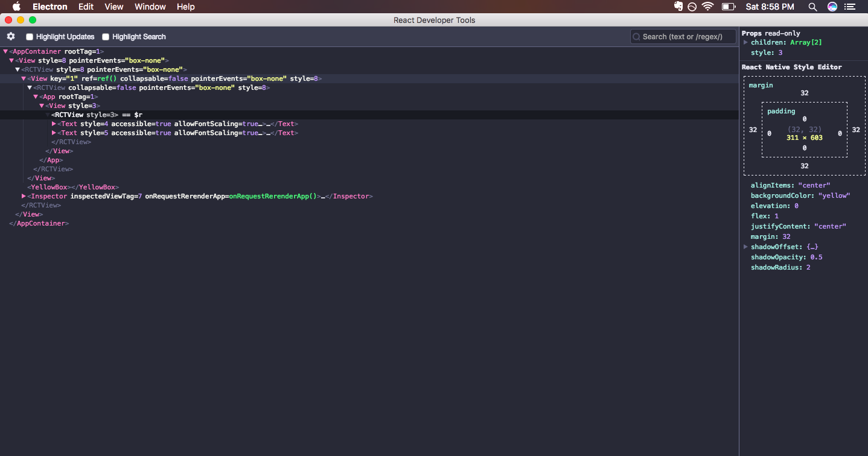The height and width of the screenshot is (456, 868).
Task: Open Spotlight search from the menu bar
Action: click(812, 7)
